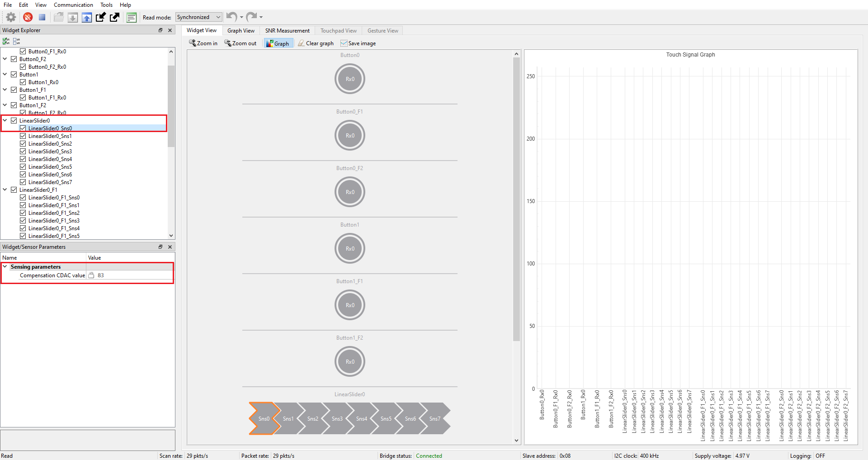Open the green-bordered log document icon
868x460 pixels.
132,17
